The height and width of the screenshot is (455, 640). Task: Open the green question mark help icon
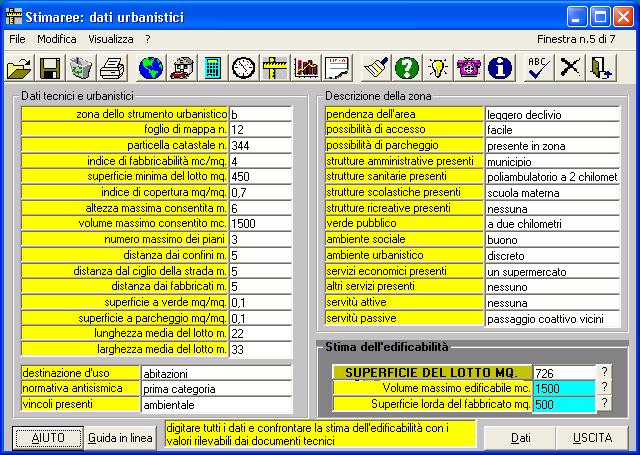pyautogui.click(x=405, y=68)
